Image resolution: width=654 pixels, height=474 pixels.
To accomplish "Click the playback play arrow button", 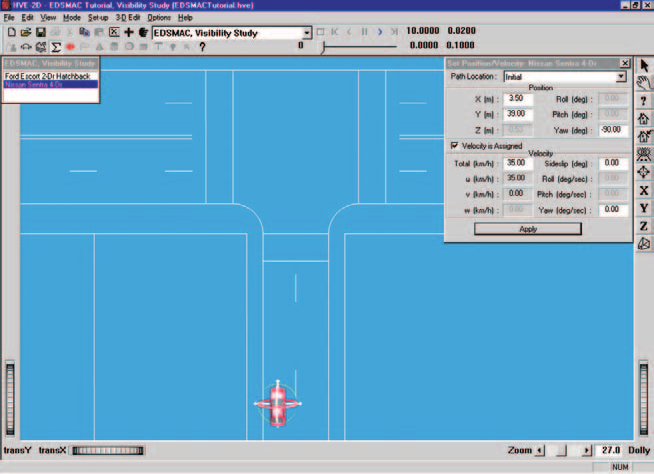I will [380, 32].
